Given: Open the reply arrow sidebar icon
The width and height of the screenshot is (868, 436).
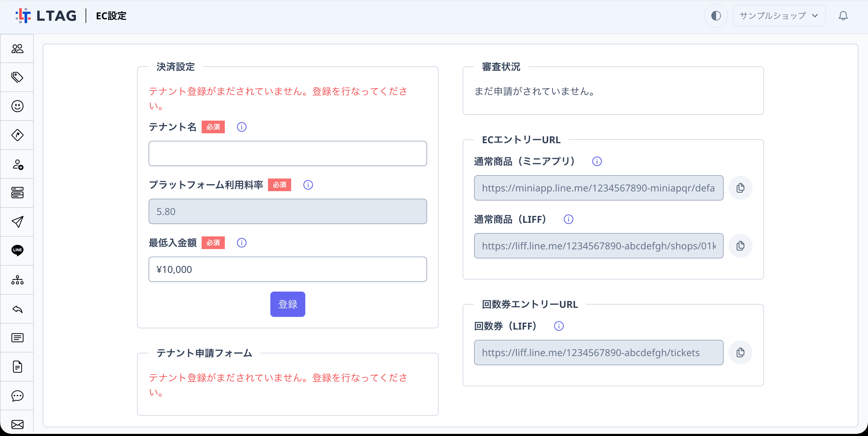Looking at the screenshot, I should tap(17, 309).
